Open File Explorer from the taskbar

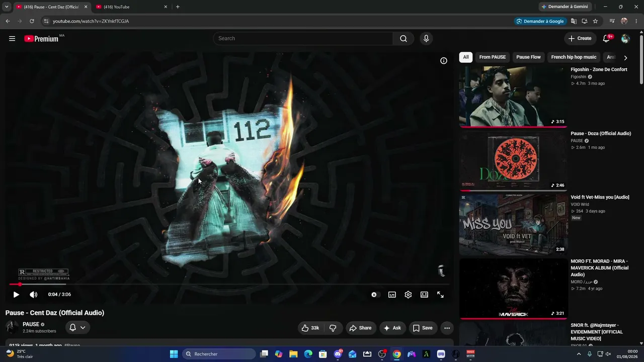pos(293,354)
